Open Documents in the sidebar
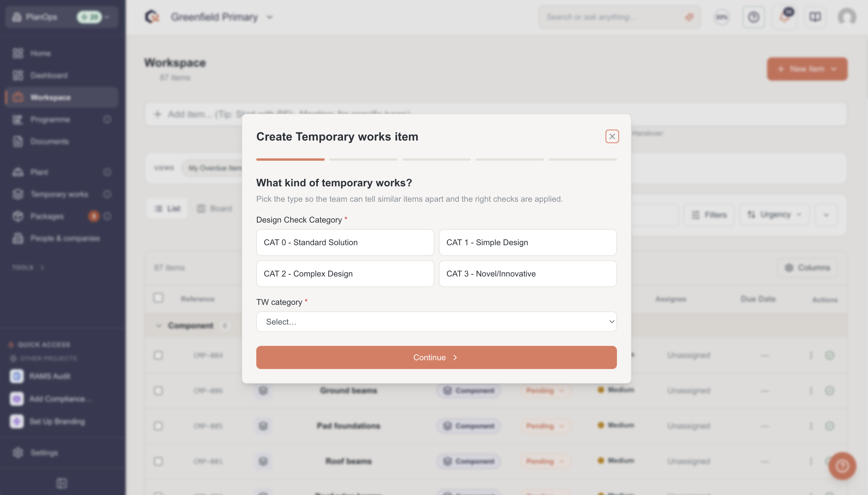Screen dimensions: 868x495 (61, 141)
